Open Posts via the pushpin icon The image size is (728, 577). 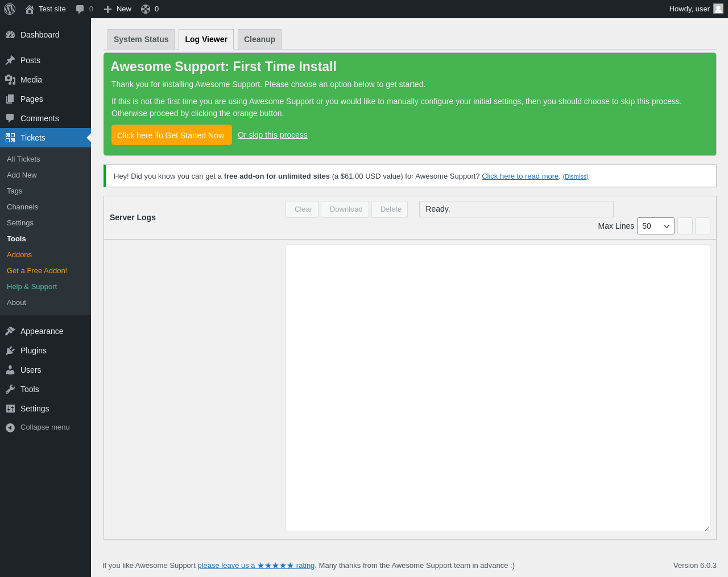[x=10, y=60]
